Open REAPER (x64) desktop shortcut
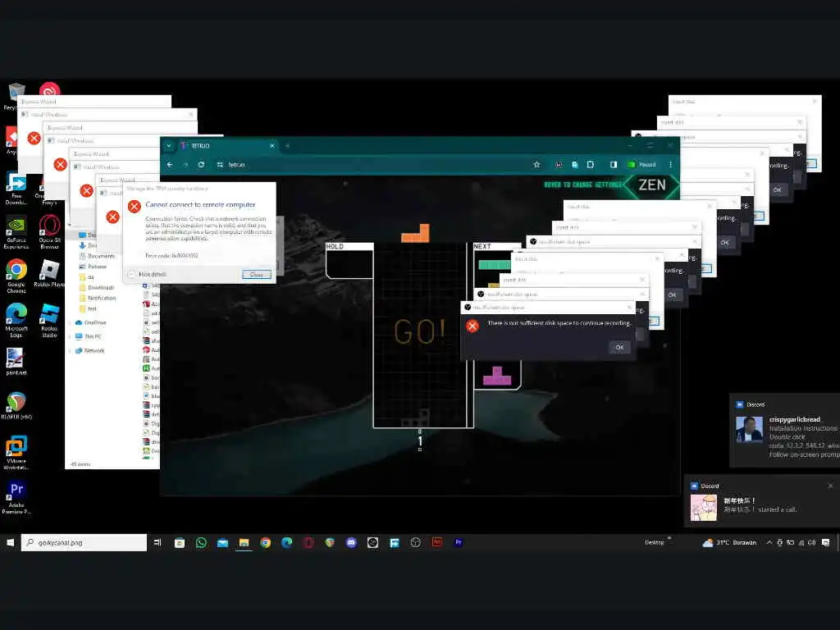 click(x=16, y=405)
